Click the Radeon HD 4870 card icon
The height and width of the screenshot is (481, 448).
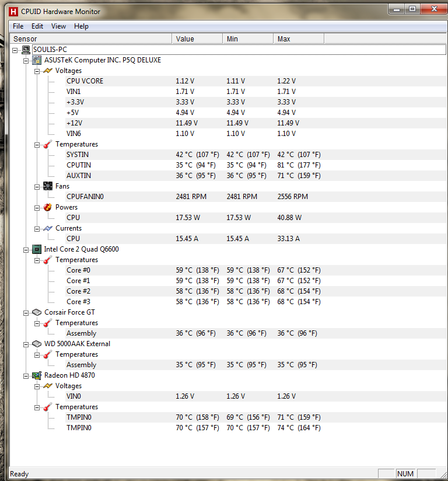pos(37,375)
